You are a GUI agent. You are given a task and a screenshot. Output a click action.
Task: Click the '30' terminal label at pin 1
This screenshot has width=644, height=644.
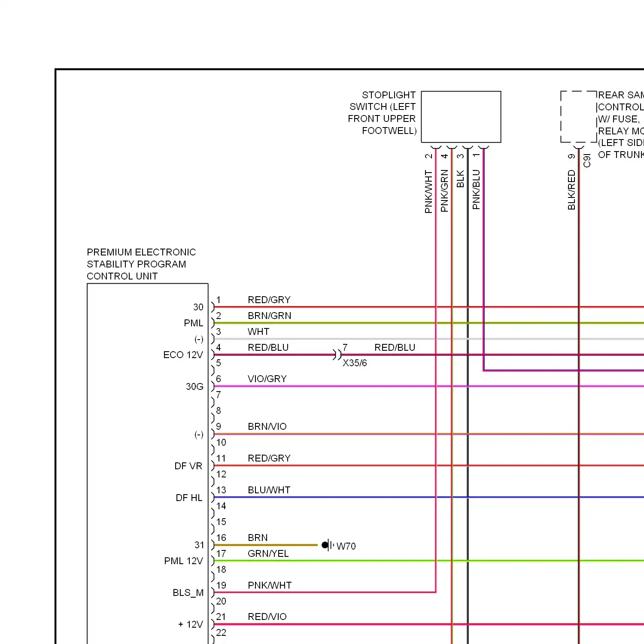(198, 307)
